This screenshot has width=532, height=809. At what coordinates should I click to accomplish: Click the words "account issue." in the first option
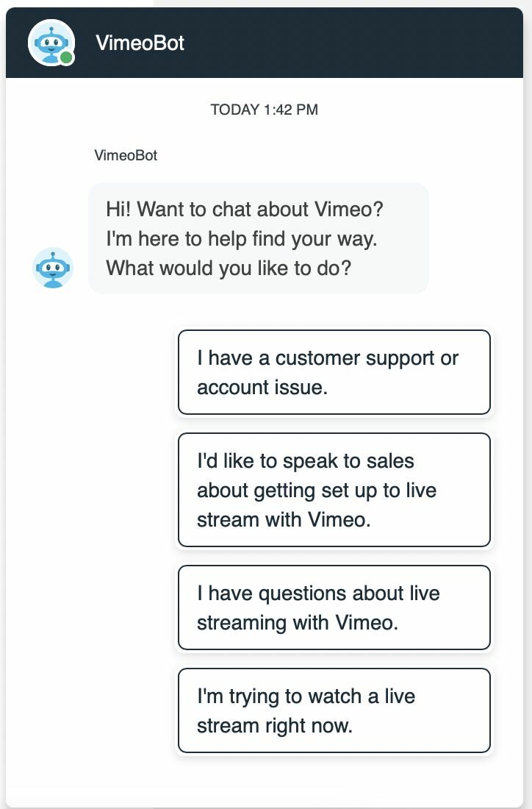262,388
